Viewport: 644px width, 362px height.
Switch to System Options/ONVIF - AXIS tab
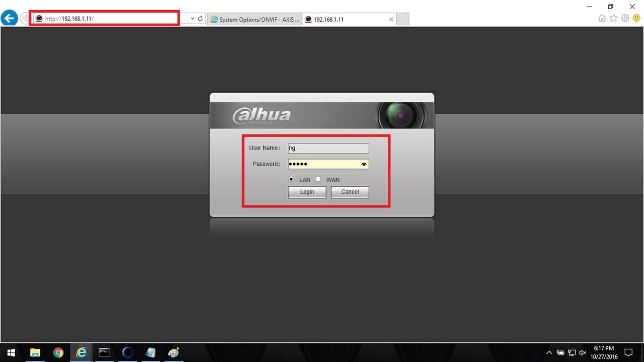click(255, 19)
